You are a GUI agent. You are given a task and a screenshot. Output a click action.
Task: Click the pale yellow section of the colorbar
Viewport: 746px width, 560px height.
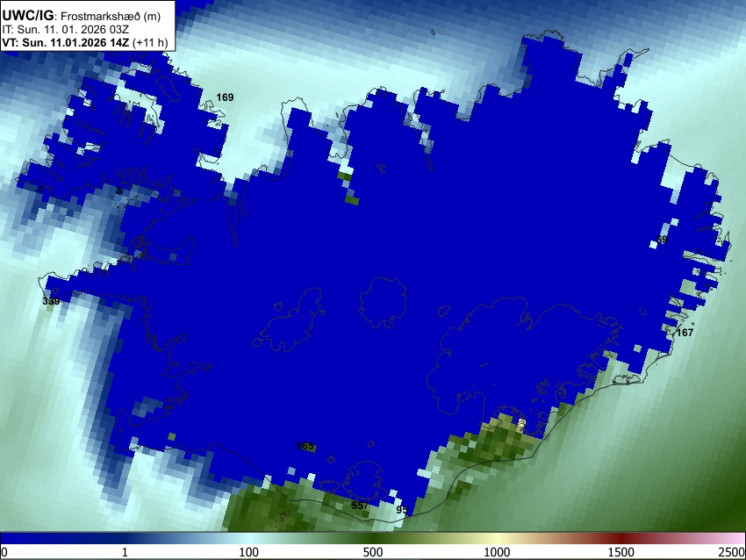click(497, 539)
